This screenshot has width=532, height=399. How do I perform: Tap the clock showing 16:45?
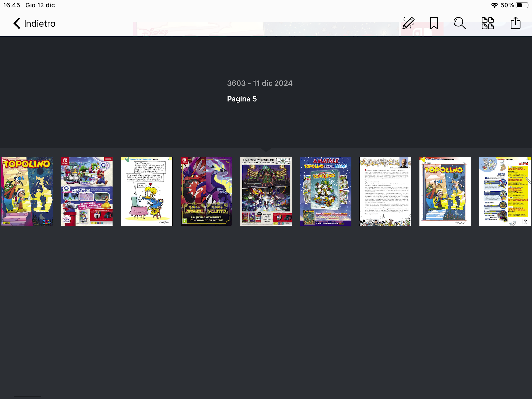coord(11,5)
